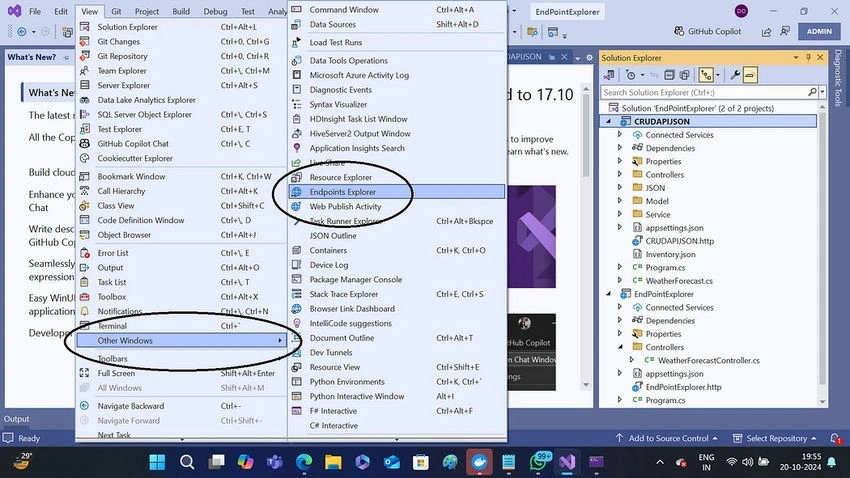Select Web Publish Activity menu entry

(x=397, y=206)
